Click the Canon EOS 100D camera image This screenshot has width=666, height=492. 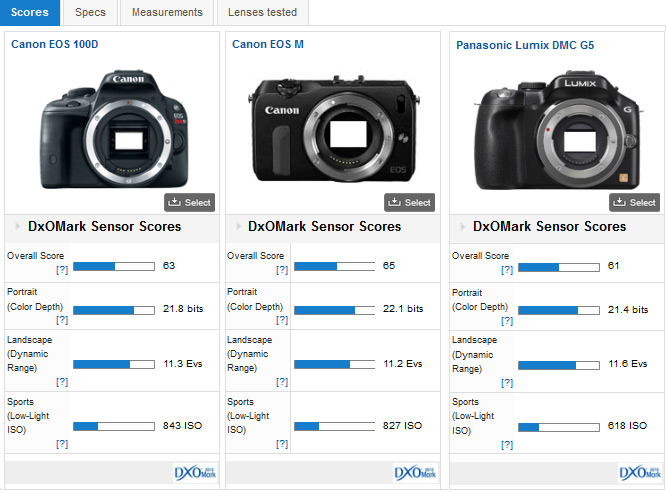tap(114, 129)
